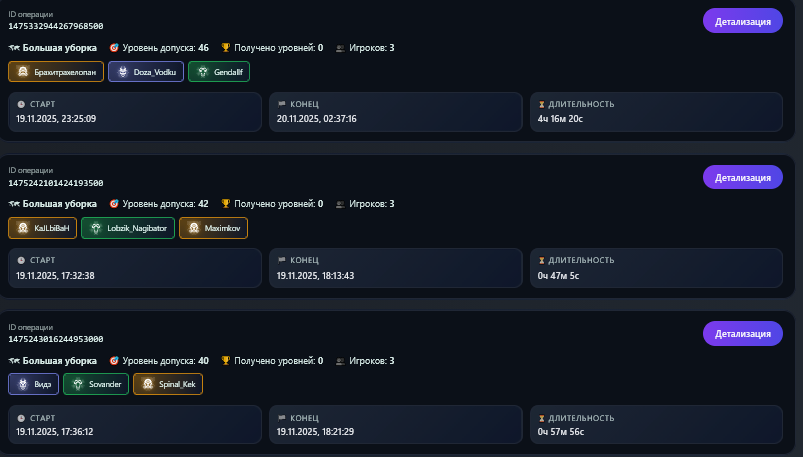Click the avatar icon on Lobzik_Nagibator chip

coord(96,228)
